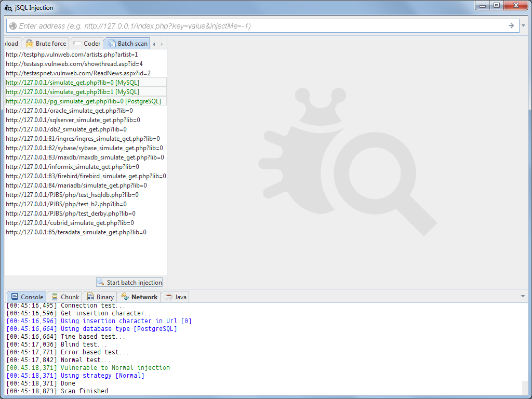The image size is (532, 399).
Task: Select the maxdb_simulate_get.php URL
Action: [x=86, y=157]
